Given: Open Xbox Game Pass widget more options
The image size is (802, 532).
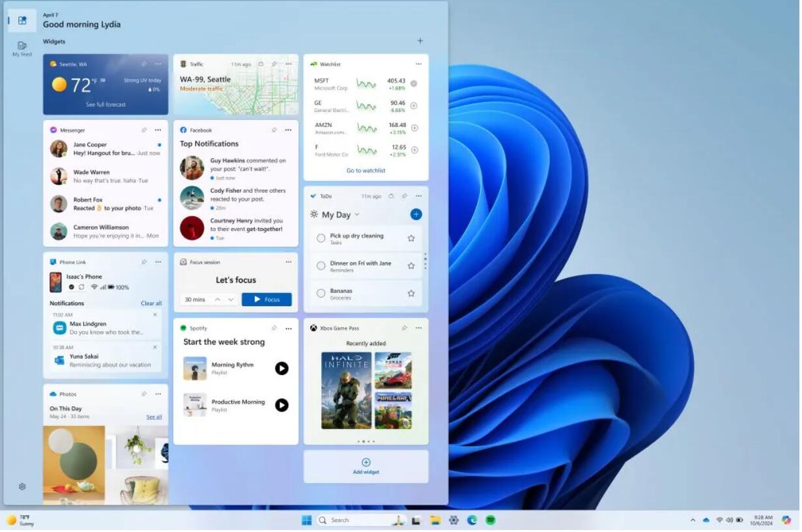Looking at the screenshot, I should (x=420, y=329).
